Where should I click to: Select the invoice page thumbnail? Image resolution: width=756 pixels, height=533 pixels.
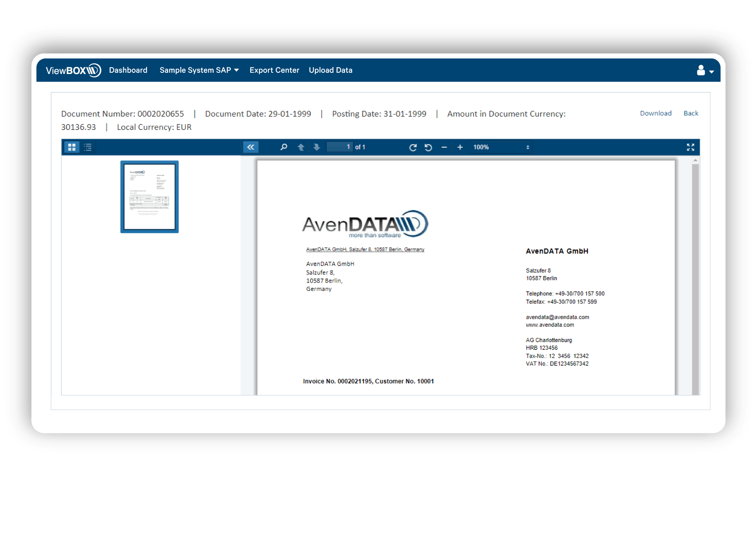click(149, 196)
